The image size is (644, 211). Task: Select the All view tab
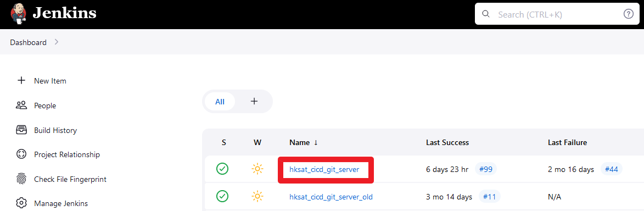coord(220,101)
